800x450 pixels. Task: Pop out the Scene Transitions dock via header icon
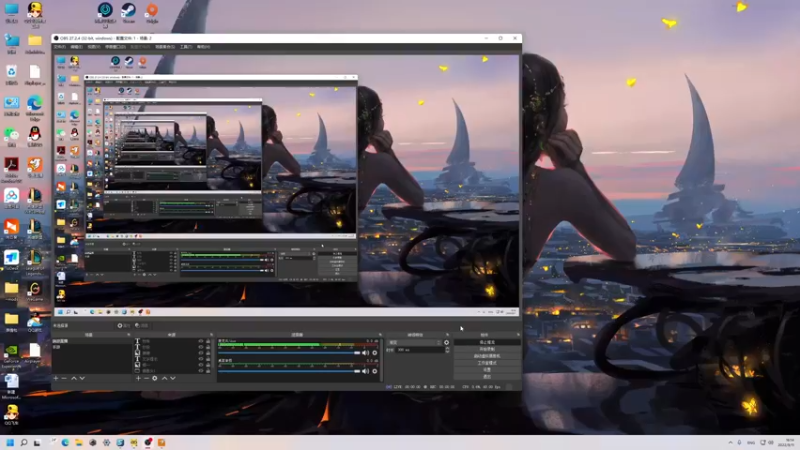(x=447, y=335)
